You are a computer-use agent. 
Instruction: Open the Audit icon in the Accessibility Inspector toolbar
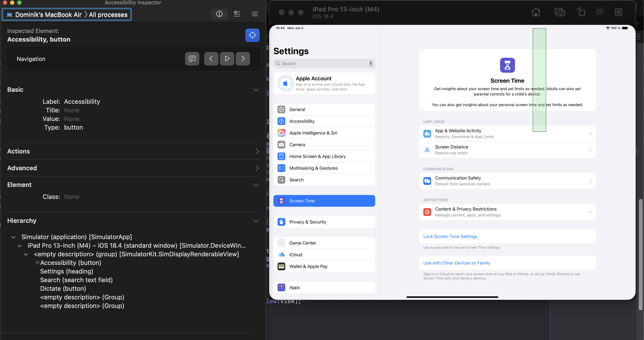(x=237, y=14)
